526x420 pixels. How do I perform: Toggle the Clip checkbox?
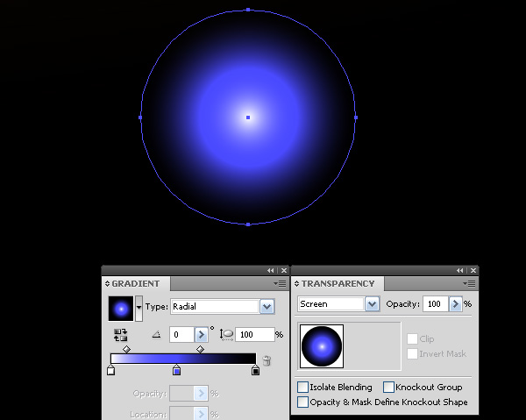pyautogui.click(x=412, y=338)
